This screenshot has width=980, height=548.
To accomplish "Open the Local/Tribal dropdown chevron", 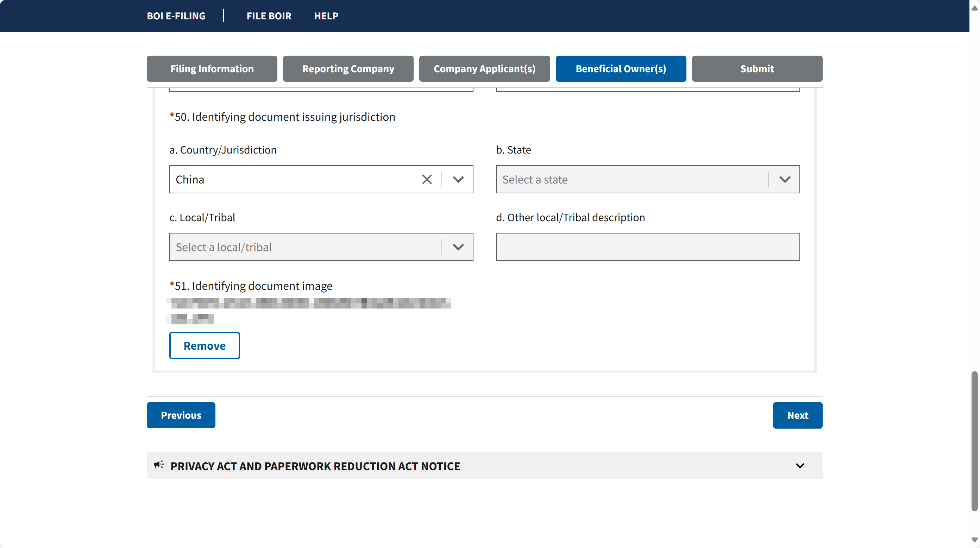I will pyautogui.click(x=458, y=247).
